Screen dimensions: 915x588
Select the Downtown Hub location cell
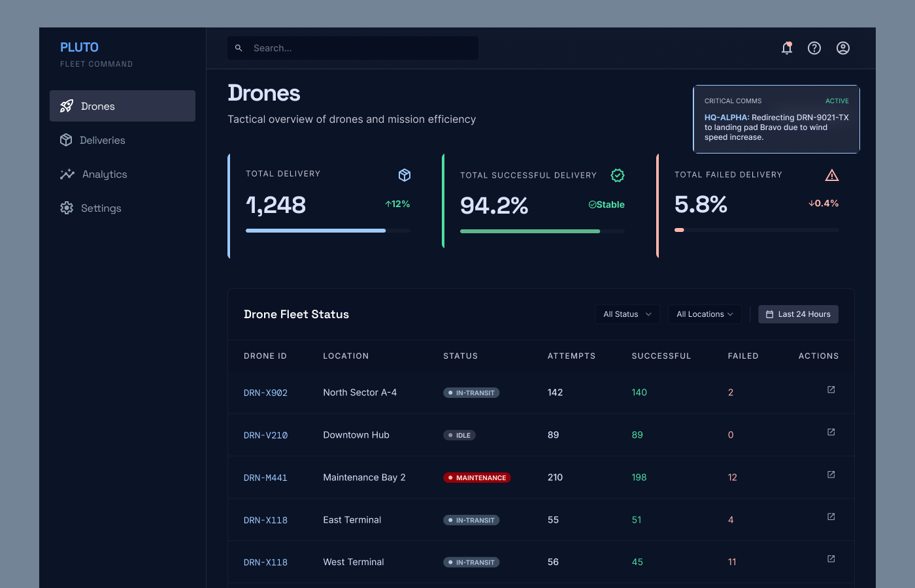point(356,434)
